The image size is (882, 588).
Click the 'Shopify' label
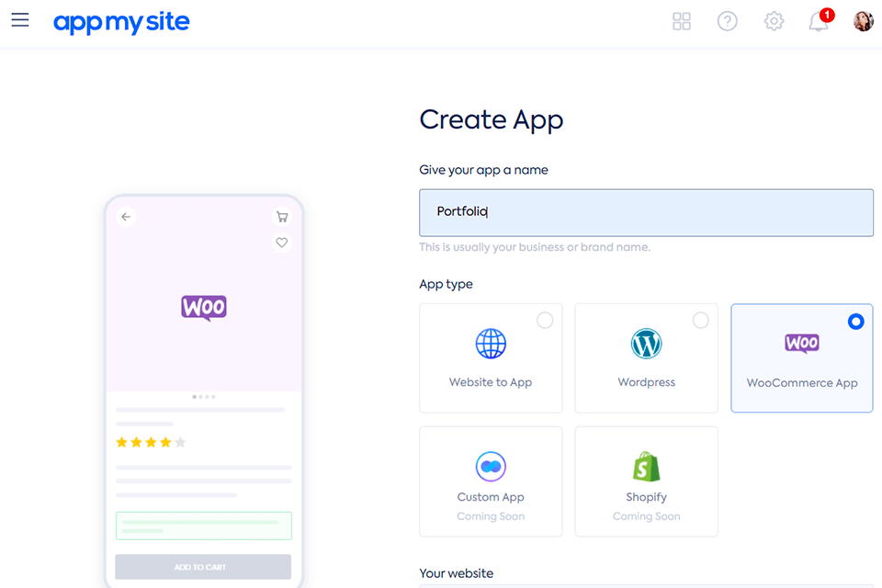click(646, 497)
